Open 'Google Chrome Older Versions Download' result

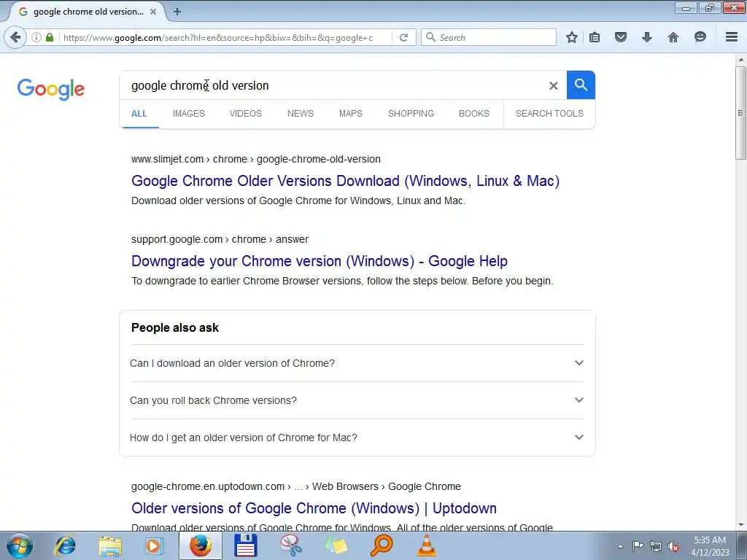[345, 181]
